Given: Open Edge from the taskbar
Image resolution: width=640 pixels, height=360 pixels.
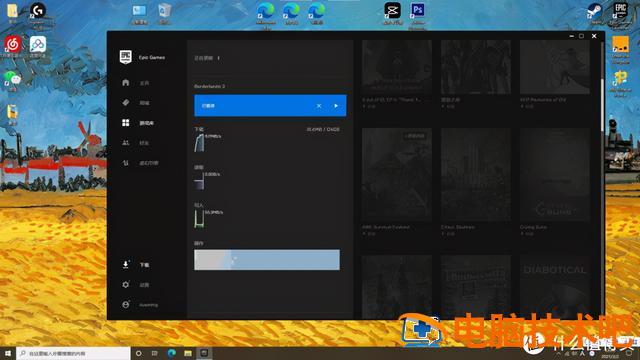Looking at the screenshot, I should 171,353.
